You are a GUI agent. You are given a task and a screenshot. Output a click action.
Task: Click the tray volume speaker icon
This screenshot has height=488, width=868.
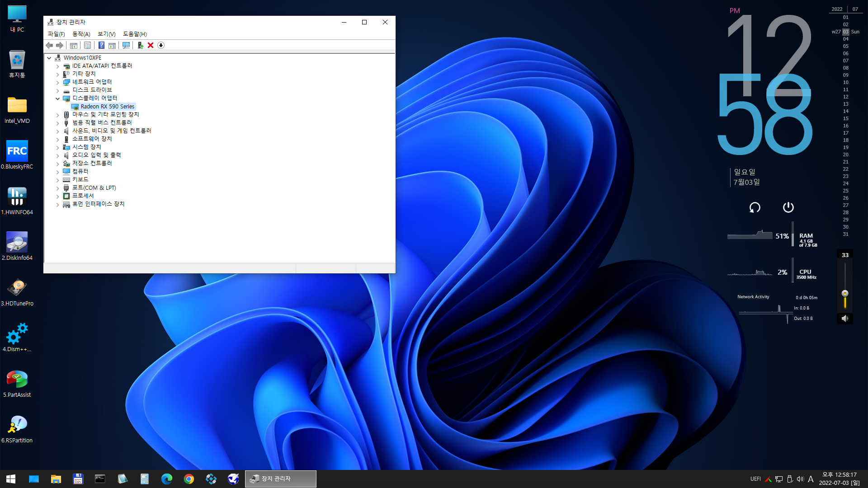click(x=800, y=479)
